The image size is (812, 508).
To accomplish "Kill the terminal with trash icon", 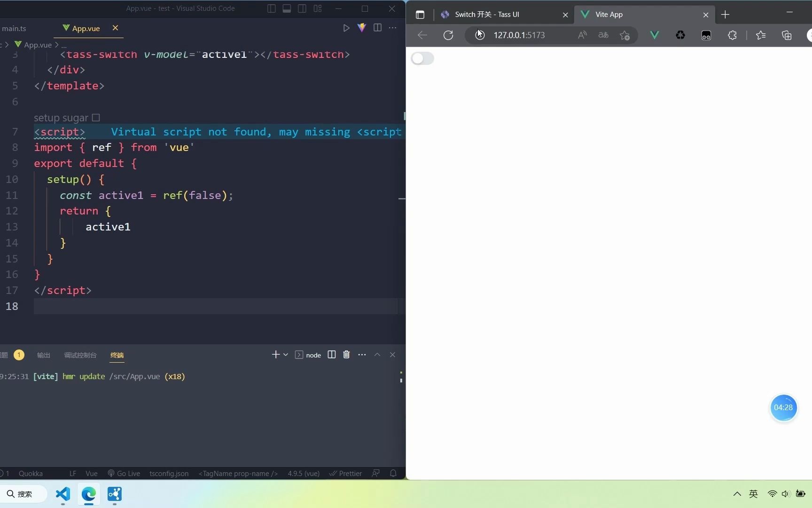I will [x=346, y=355].
